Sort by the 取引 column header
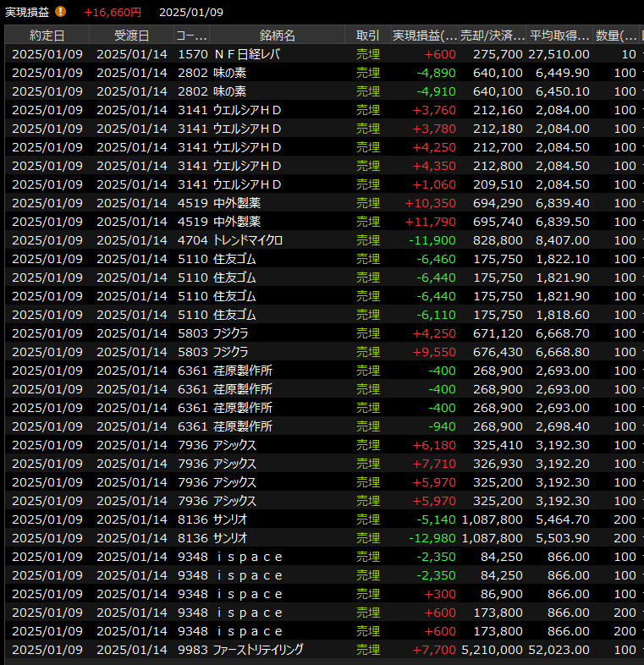The height and width of the screenshot is (665, 644). click(x=368, y=36)
